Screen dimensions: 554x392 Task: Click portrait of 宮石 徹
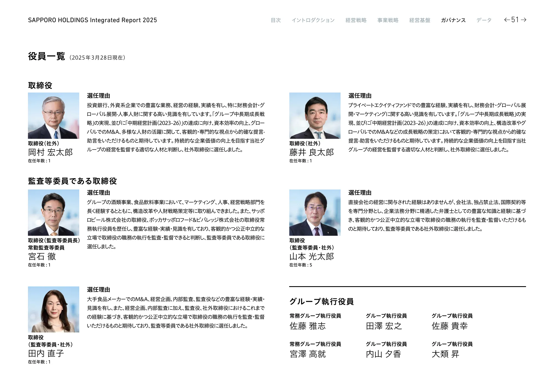point(53,212)
